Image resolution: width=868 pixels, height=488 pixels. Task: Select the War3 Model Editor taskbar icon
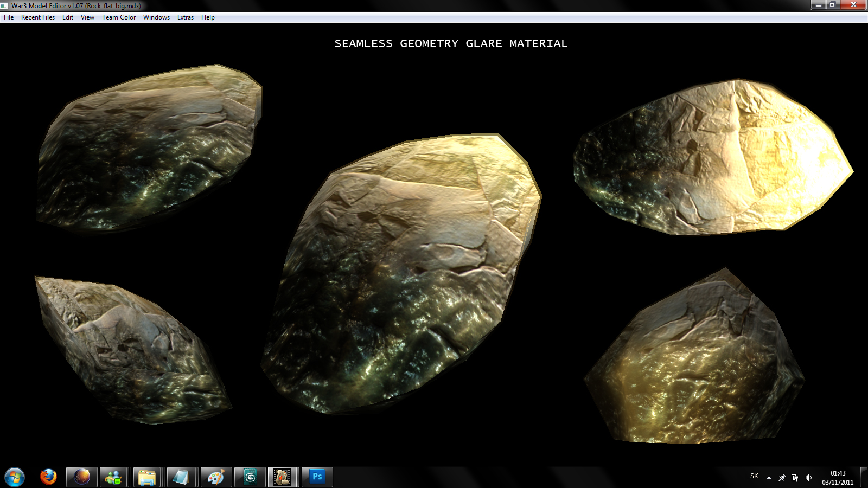coord(283,477)
